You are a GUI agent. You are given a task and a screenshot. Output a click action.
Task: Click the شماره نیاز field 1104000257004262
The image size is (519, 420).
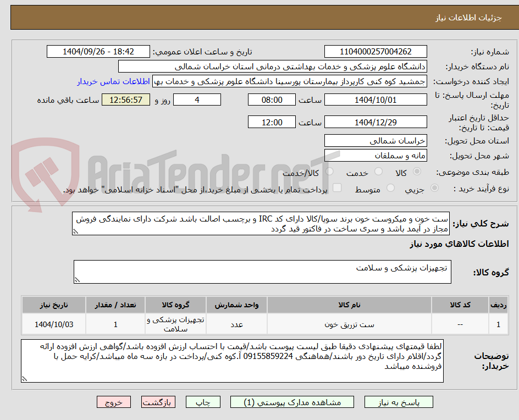click(x=376, y=52)
